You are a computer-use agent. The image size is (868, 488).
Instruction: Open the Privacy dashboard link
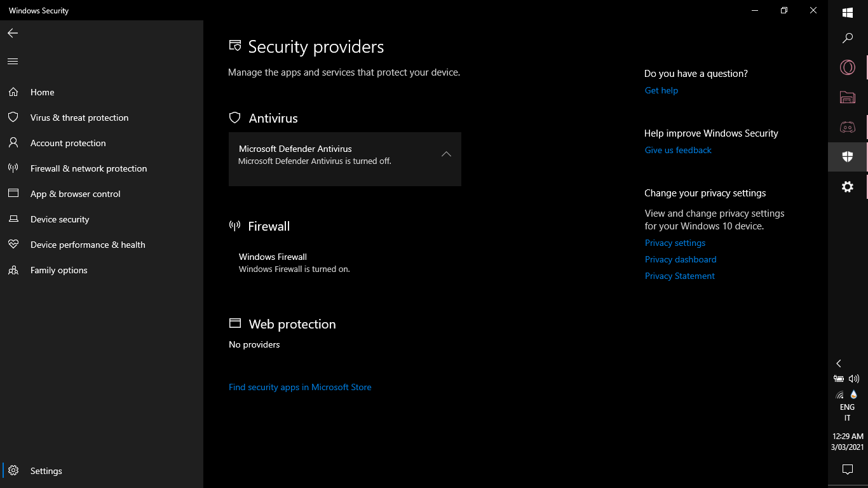pyautogui.click(x=681, y=259)
